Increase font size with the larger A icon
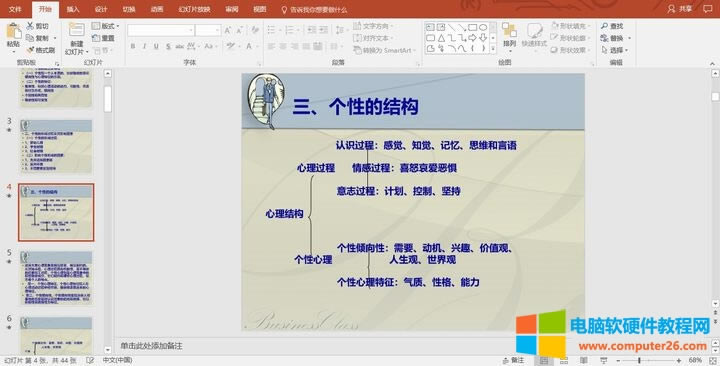 228,30
